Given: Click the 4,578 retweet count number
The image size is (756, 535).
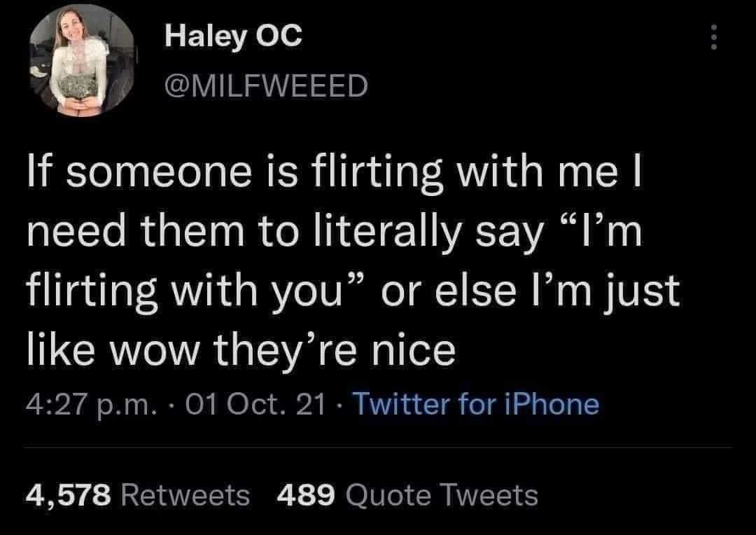Looking at the screenshot, I should tap(69, 495).
